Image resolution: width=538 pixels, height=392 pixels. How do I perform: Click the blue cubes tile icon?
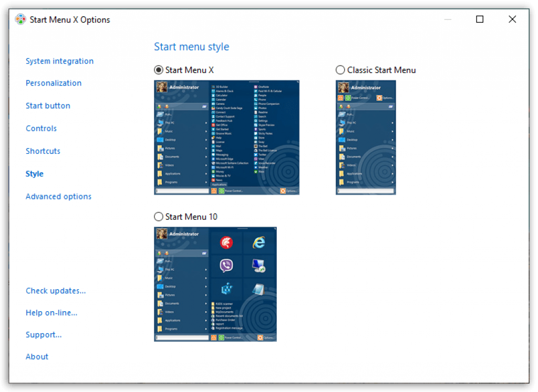tap(226, 289)
